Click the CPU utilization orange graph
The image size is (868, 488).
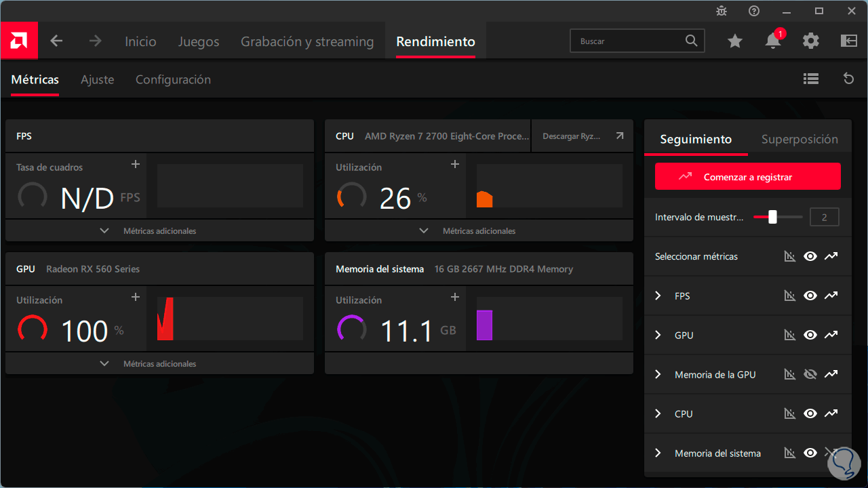point(549,186)
